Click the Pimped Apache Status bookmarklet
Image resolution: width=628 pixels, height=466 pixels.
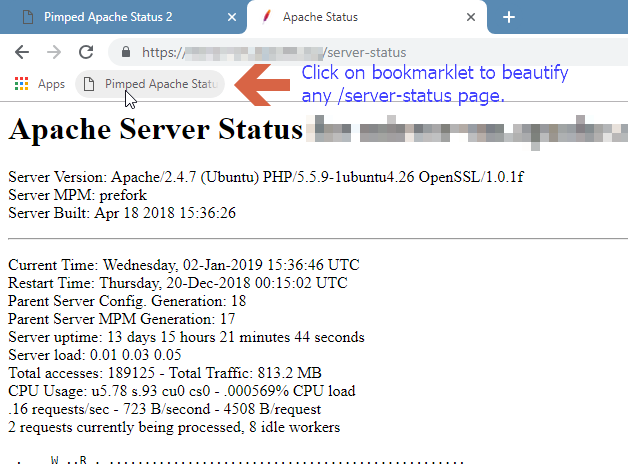pyautogui.click(x=150, y=84)
